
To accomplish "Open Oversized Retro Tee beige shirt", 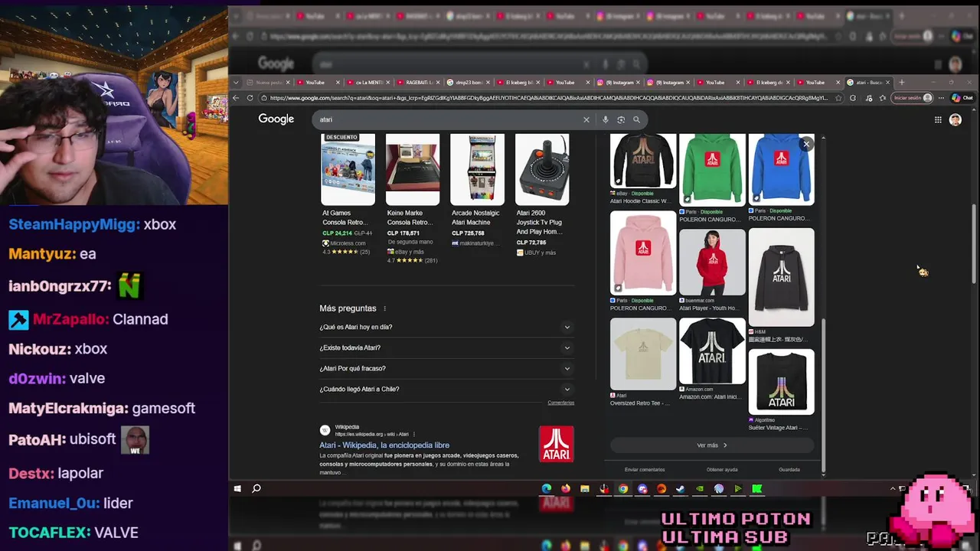I will [643, 354].
